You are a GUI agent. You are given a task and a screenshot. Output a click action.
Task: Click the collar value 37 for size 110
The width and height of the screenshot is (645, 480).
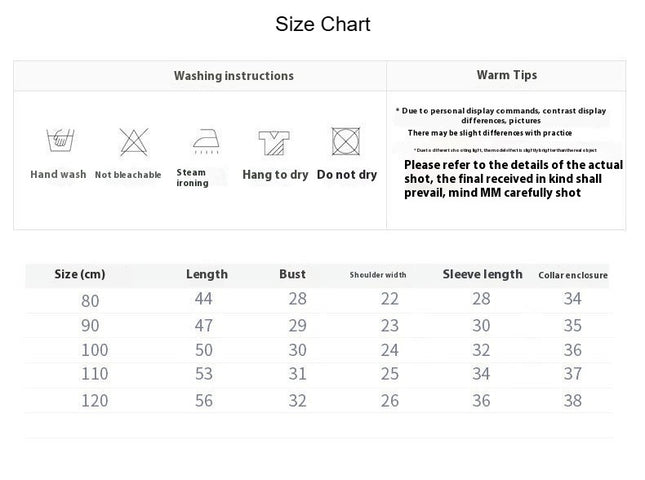click(573, 373)
